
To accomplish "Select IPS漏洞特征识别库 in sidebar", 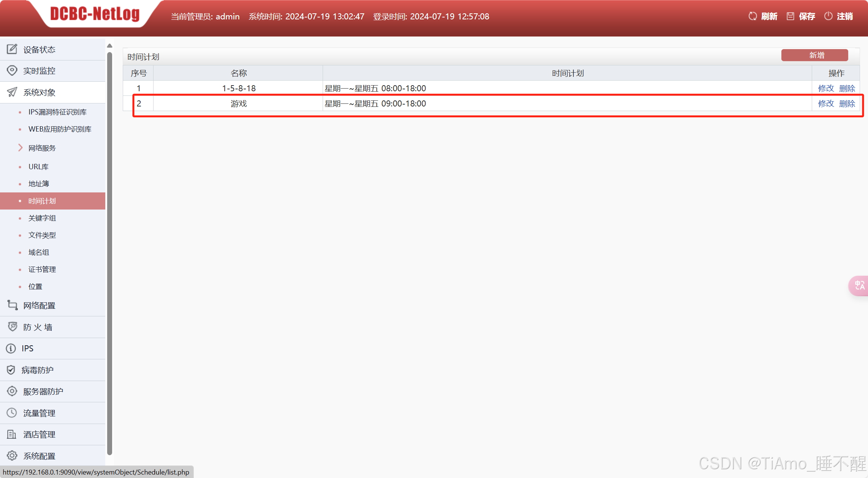I will click(57, 112).
